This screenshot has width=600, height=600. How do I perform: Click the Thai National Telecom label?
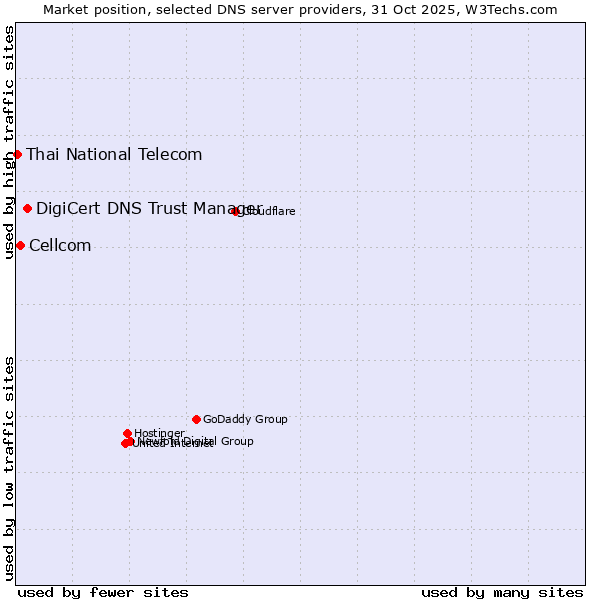tap(114, 154)
